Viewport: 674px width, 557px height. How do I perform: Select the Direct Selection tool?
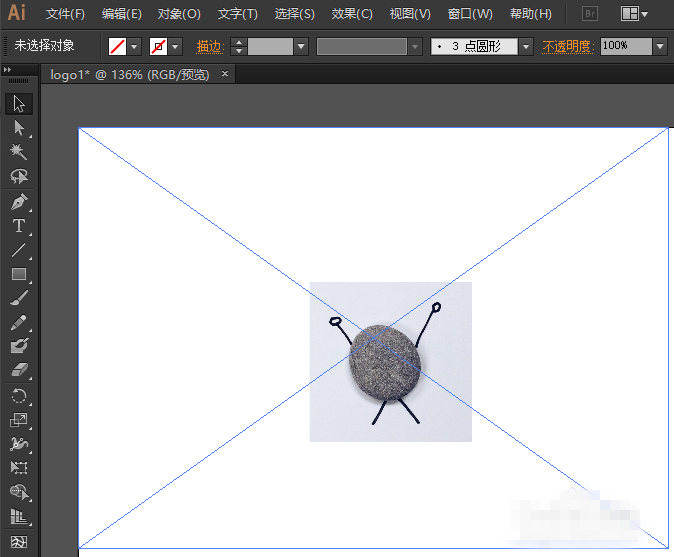click(19, 128)
